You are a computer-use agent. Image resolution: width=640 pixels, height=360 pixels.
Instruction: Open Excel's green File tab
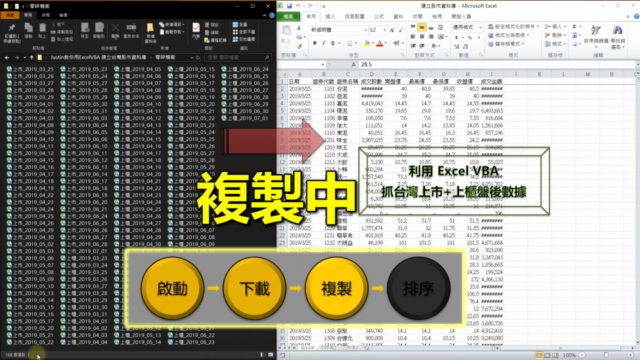click(289, 16)
